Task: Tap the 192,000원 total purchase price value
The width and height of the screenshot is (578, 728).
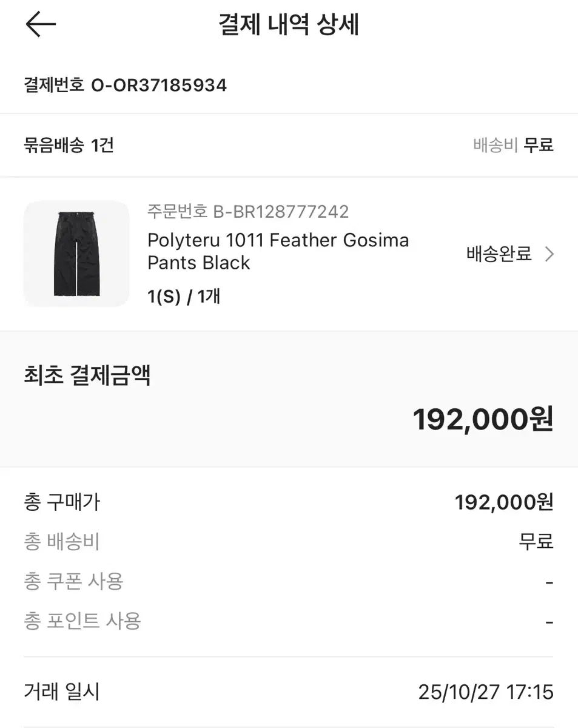Action: (504, 502)
